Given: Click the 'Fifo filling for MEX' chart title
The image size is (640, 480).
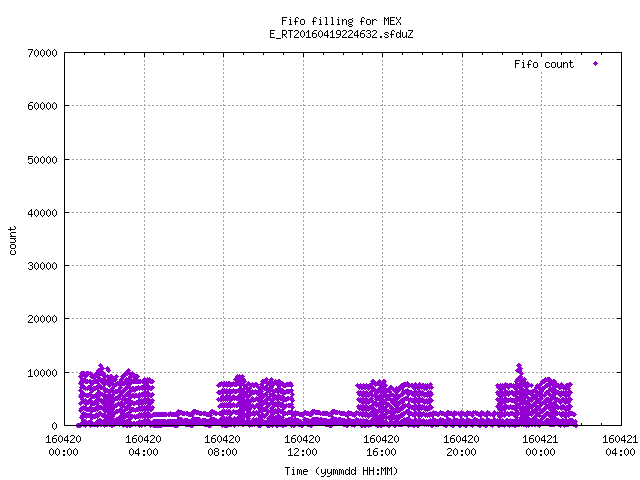Looking at the screenshot, I should click(x=341, y=21).
